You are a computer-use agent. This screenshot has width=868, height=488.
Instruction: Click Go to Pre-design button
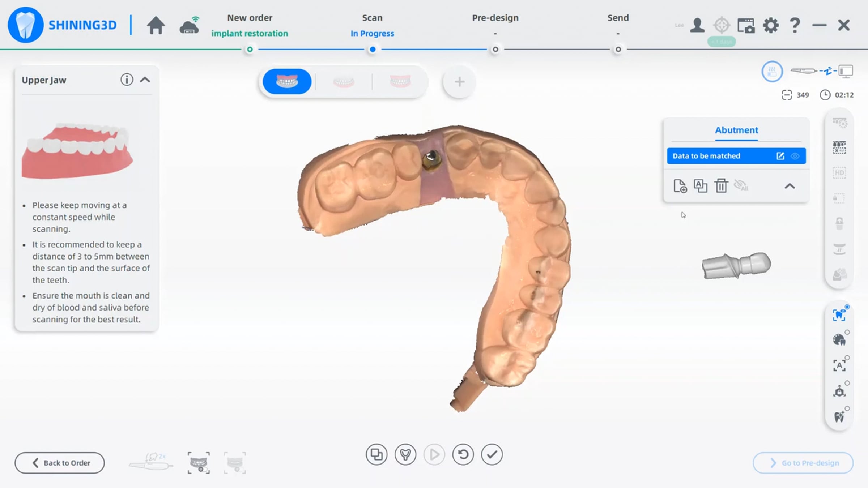point(803,463)
